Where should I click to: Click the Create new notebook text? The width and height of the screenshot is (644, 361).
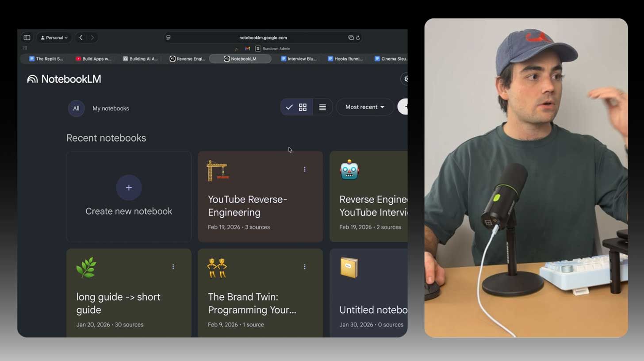pyautogui.click(x=129, y=211)
